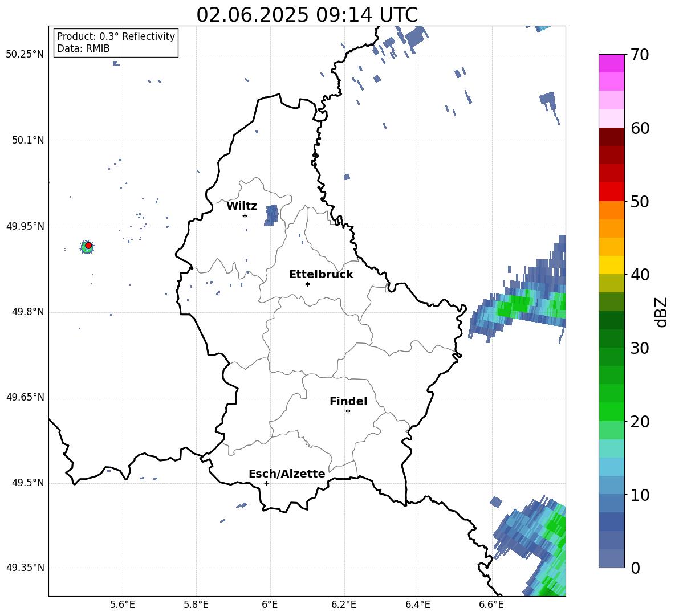Click the Esch/Alzette station label
This screenshot has width=675, height=616.
point(287,474)
